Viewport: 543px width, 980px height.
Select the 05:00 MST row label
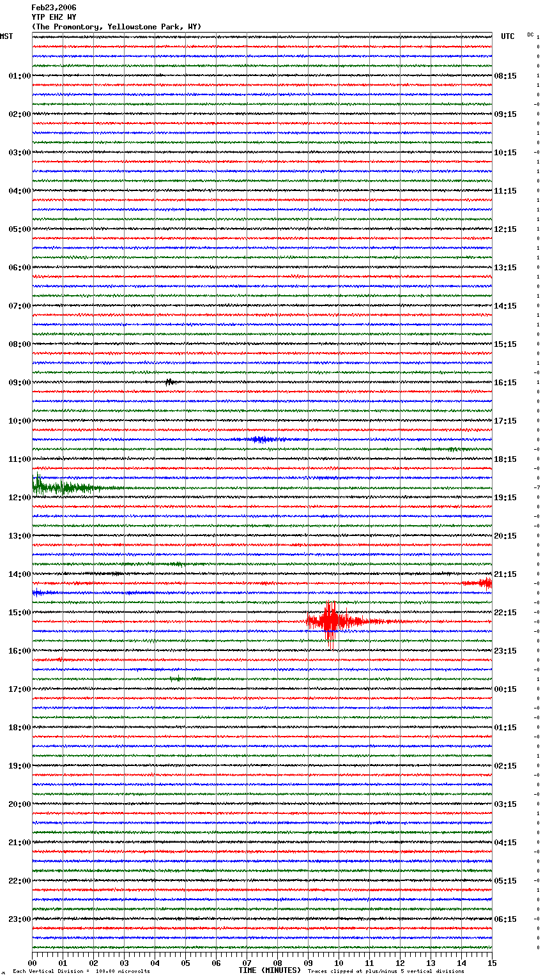(x=19, y=229)
